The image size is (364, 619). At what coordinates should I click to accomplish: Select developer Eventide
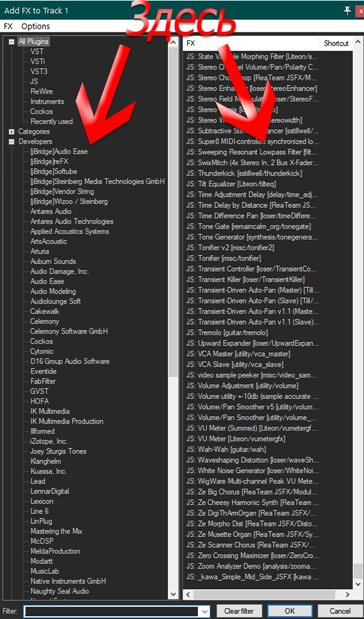(x=44, y=371)
